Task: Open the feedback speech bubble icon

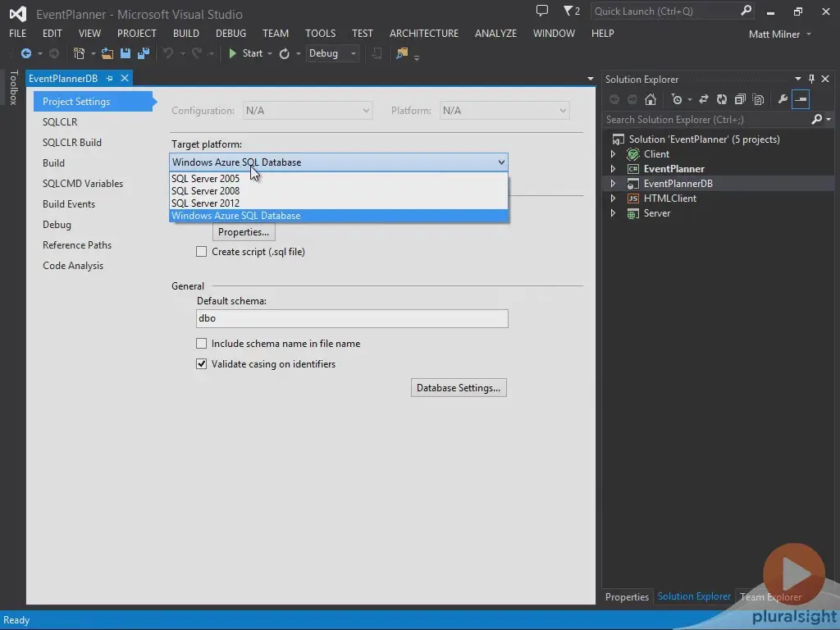Action: pyautogui.click(x=542, y=11)
